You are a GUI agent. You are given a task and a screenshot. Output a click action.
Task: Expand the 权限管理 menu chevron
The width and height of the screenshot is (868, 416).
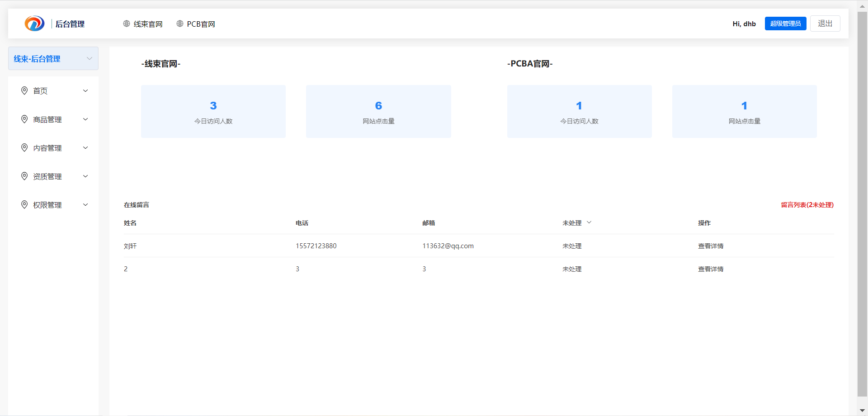(x=85, y=205)
